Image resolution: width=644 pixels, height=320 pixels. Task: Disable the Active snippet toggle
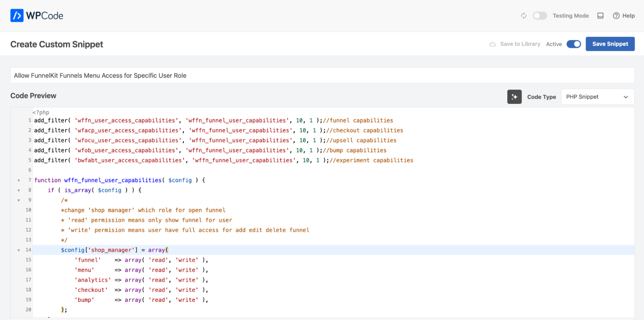(573, 44)
